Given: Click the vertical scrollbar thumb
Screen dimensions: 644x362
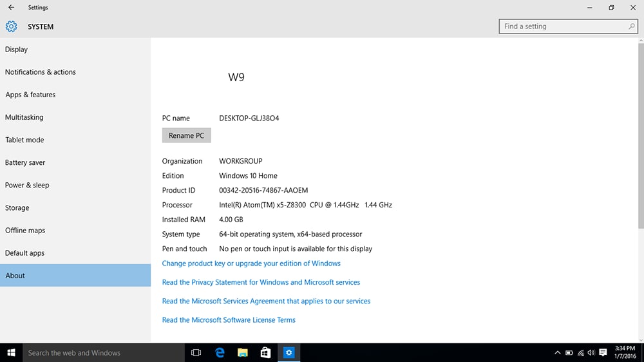Looking at the screenshot, I should tap(641, 136).
